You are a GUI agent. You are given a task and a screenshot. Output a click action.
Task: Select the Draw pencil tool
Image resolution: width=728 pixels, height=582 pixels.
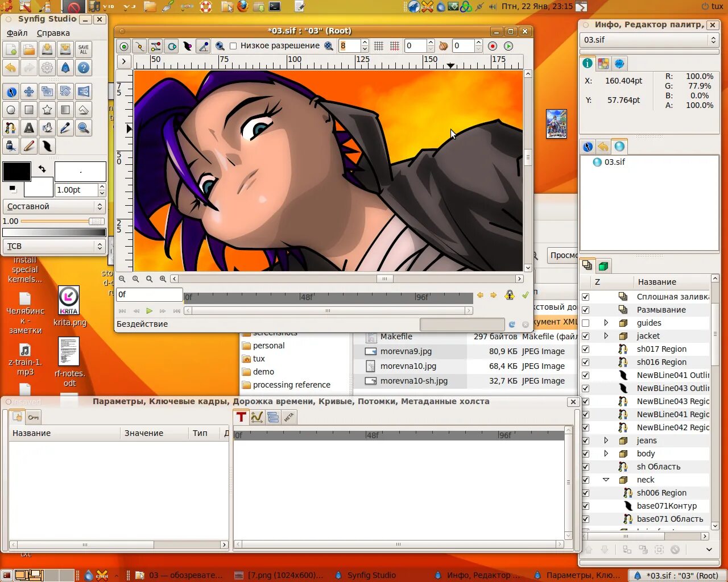[x=29, y=146]
